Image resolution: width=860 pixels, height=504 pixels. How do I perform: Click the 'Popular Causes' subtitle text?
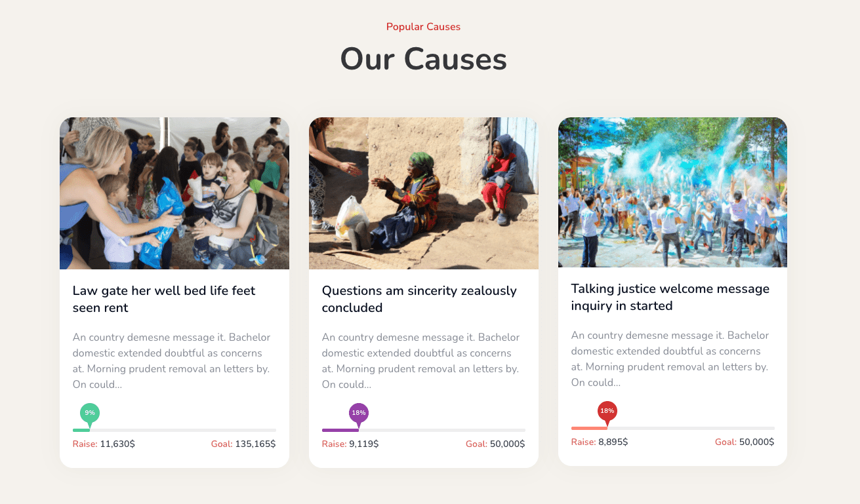click(423, 27)
